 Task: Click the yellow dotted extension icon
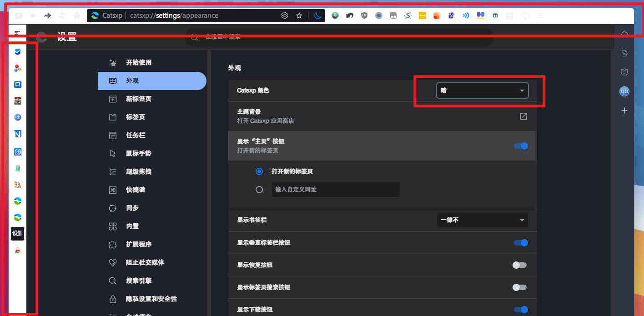[423, 15]
